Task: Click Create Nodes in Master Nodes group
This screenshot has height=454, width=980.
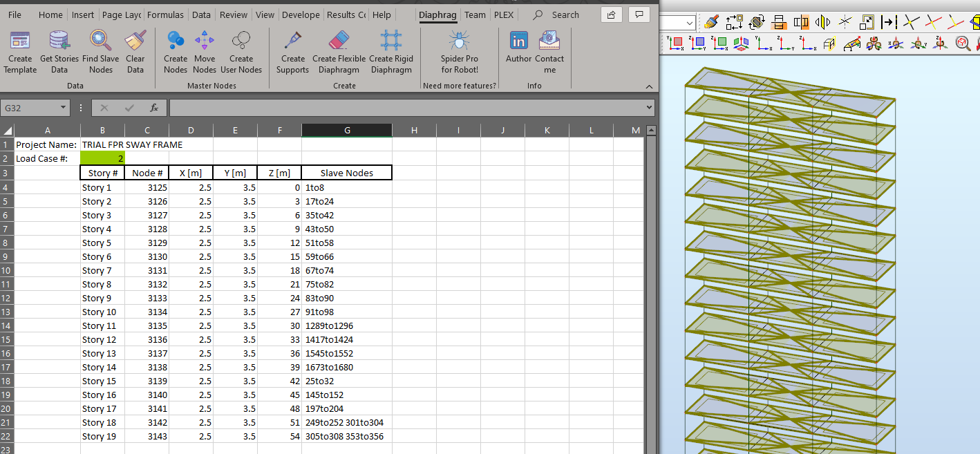Action: (x=176, y=52)
